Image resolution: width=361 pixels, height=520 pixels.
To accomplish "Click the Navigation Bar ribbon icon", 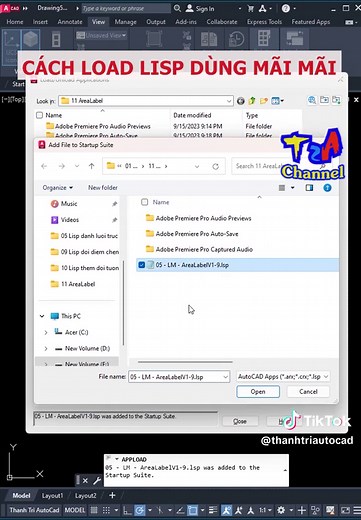I will (56, 39).
